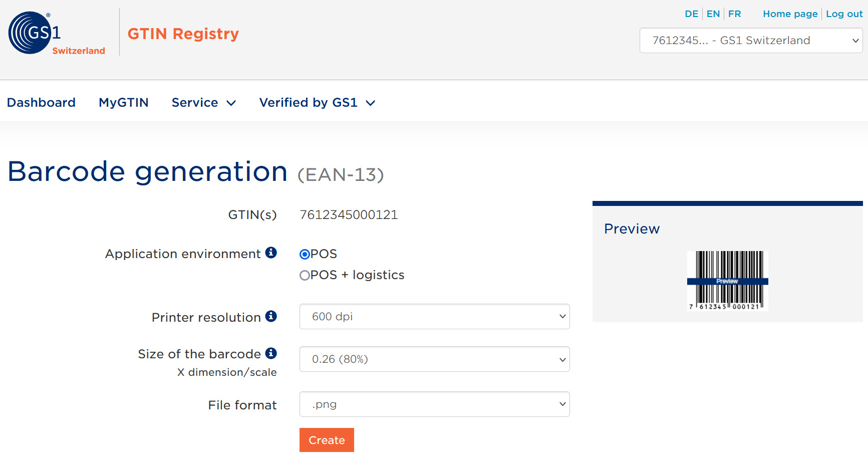Go to the Dashboard
Image resolution: width=868 pixels, height=459 pixels.
(41, 102)
